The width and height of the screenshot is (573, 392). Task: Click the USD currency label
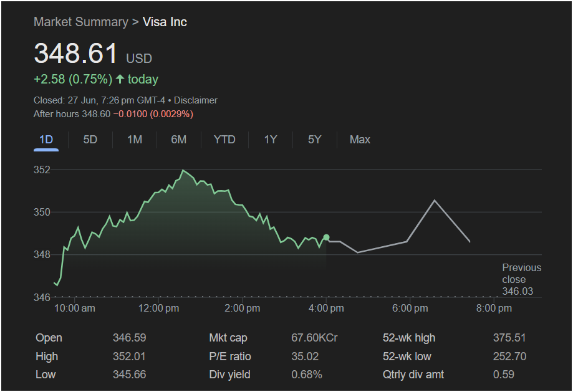pos(139,59)
